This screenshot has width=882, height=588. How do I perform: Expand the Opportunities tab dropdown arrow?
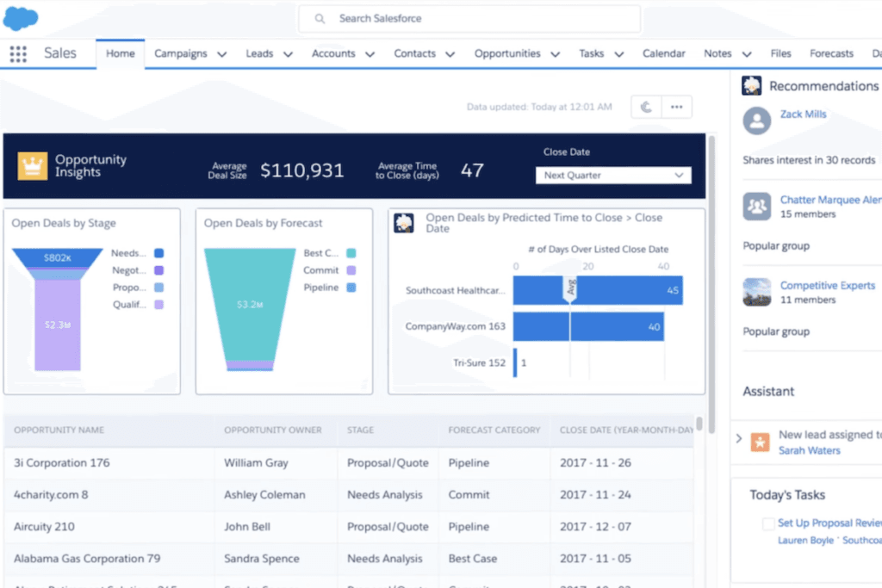556,54
